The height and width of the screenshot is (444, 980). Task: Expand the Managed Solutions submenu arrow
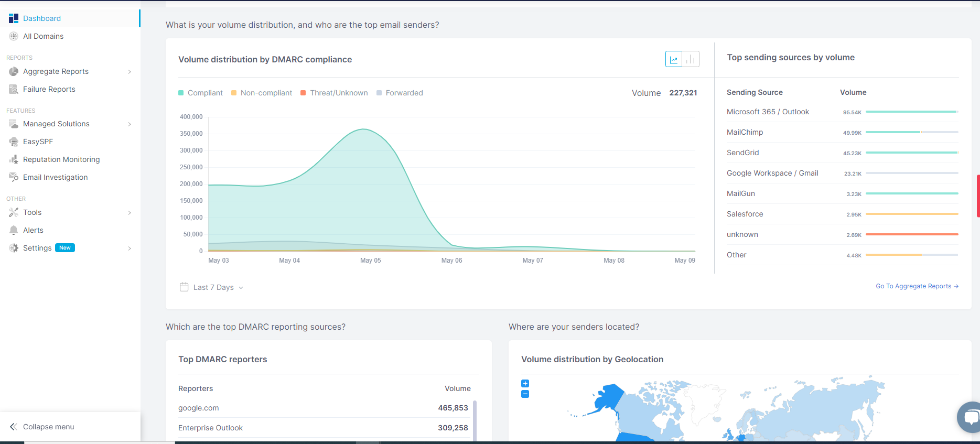(x=130, y=124)
